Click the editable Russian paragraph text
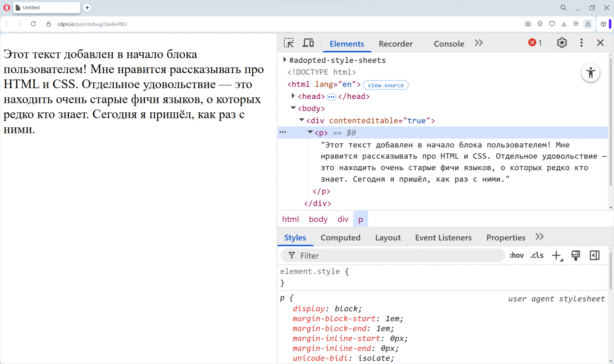 click(x=133, y=92)
